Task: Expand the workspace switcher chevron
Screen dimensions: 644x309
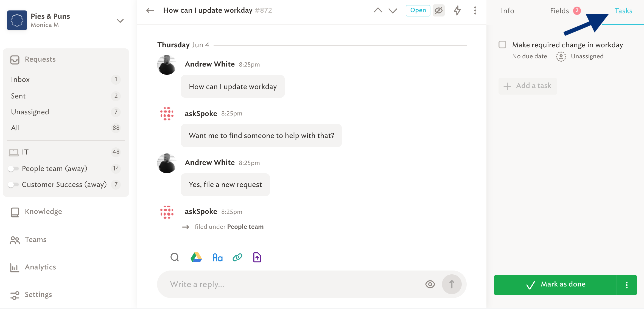Action: (x=120, y=21)
